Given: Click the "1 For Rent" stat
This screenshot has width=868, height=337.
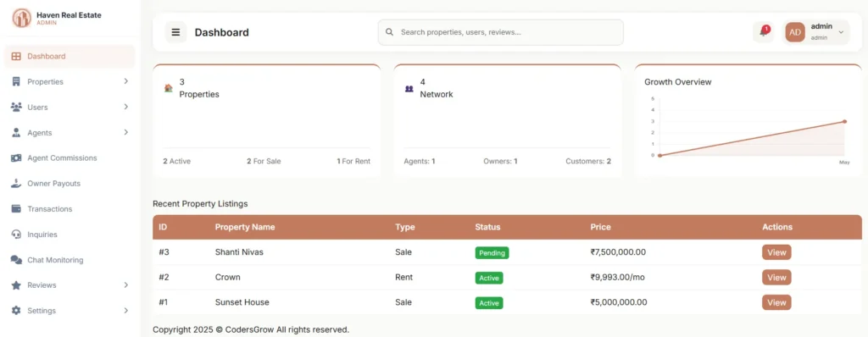Looking at the screenshot, I should click(353, 162).
